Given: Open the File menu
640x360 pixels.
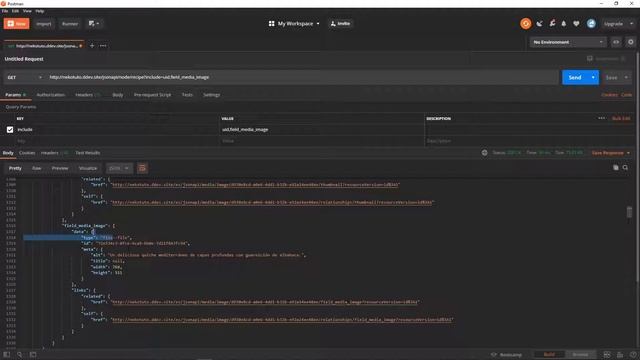Looking at the screenshot, I should click(5, 11).
